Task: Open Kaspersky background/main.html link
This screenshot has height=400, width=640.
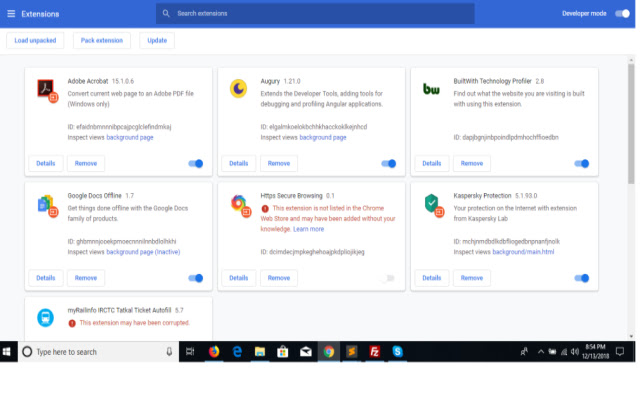Action: [x=523, y=252]
